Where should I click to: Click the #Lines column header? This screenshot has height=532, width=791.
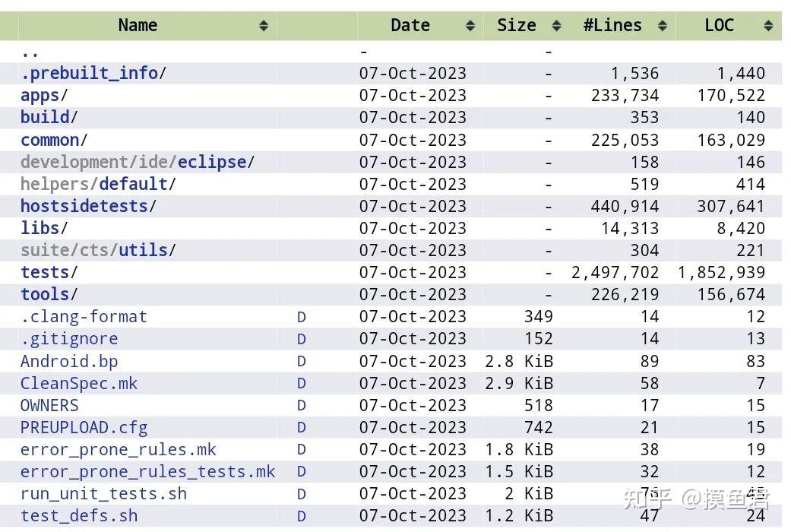pyautogui.click(x=612, y=26)
